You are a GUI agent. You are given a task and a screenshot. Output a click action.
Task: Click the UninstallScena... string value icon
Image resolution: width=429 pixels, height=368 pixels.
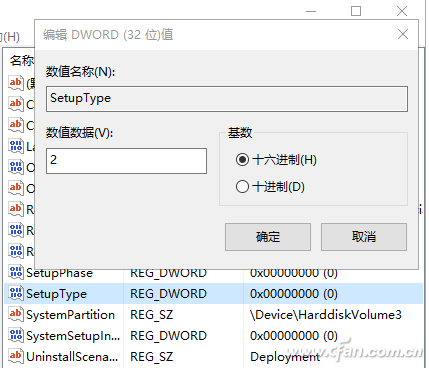pyautogui.click(x=16, y=356)
